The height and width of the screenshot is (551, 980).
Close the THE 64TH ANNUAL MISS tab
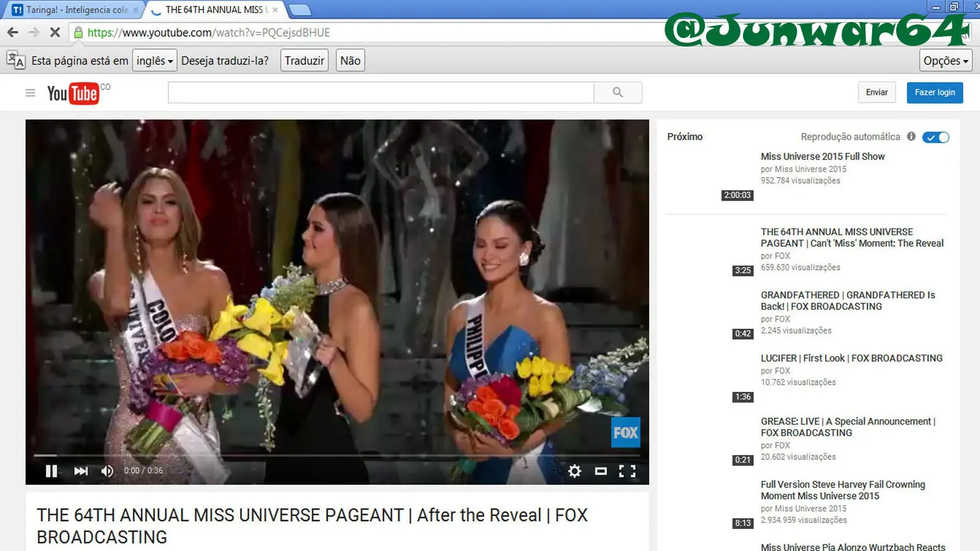276,10
